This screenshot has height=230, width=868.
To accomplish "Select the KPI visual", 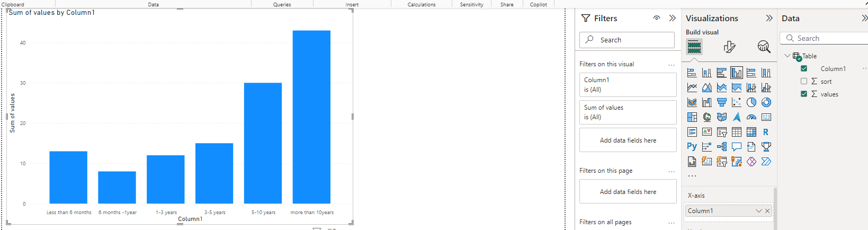I will [x=707, y=132].
